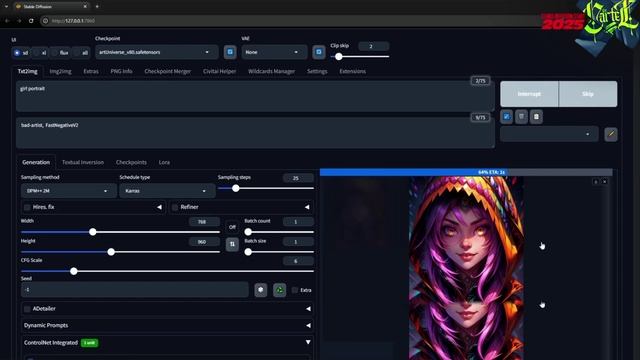
Task: Click the site info icon in address bar
Action: coord(45,21)
